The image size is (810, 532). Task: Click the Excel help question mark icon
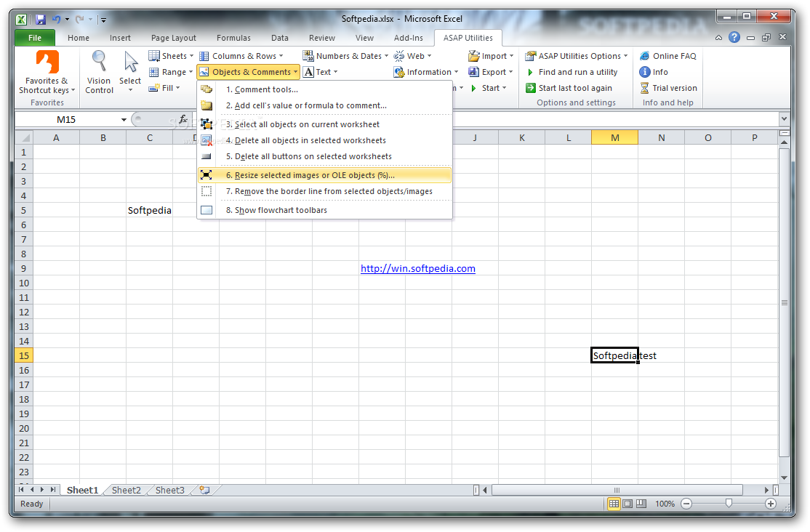(x=734, y=37)
